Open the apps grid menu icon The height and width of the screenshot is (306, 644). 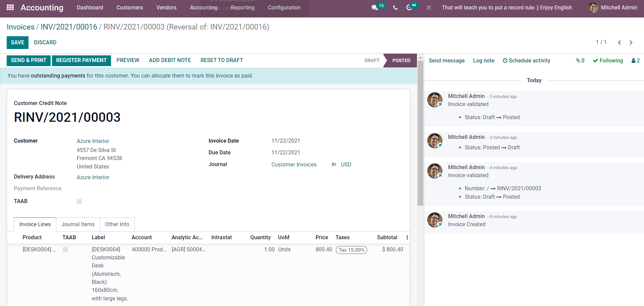10,7
